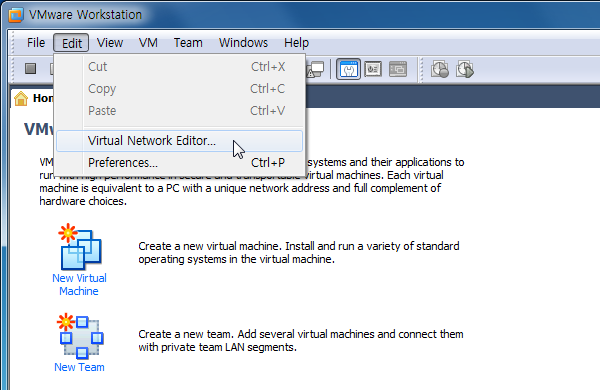Choose Cut from the Edit menu
600x390 pixels.
click(x=179, y=67)
